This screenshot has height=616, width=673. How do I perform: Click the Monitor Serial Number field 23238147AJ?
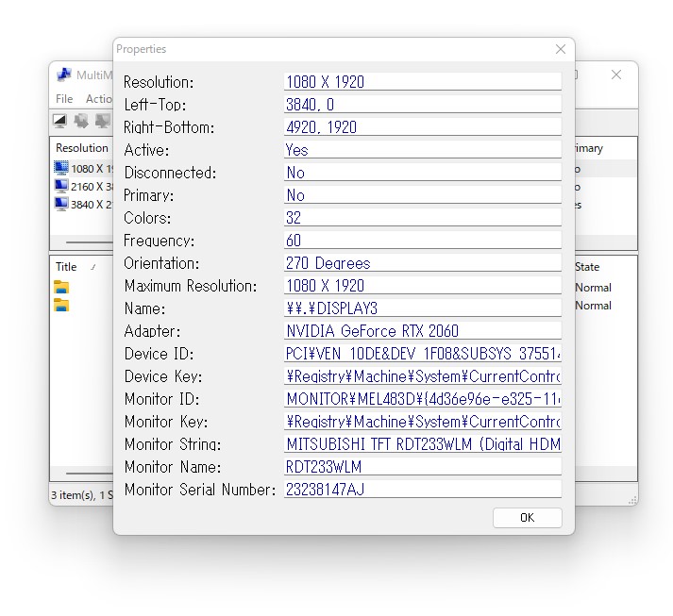tap(422, 490)
